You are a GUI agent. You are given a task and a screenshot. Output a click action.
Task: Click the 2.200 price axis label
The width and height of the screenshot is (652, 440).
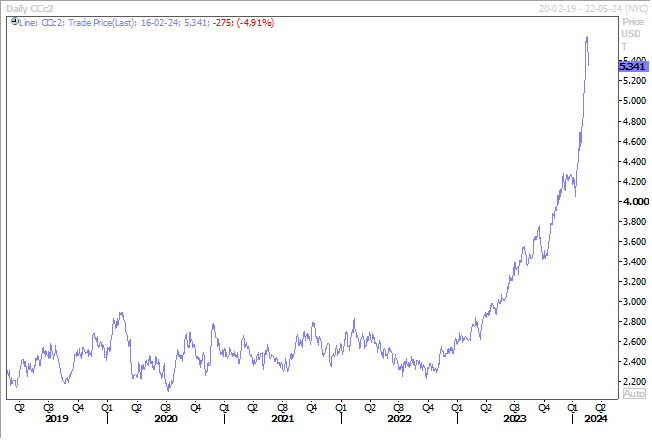click(x=634, y=382)
